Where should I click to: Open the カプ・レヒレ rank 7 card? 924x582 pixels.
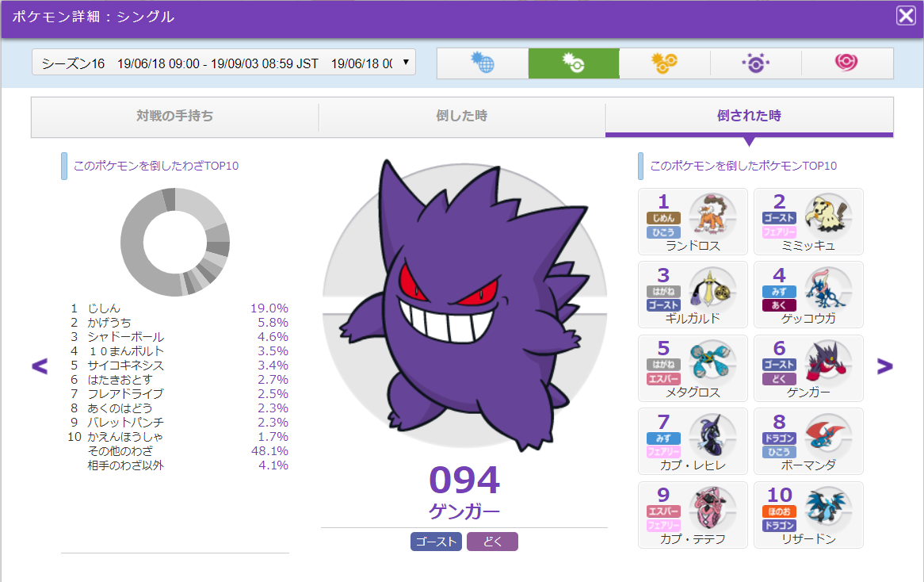coord(693,442)
